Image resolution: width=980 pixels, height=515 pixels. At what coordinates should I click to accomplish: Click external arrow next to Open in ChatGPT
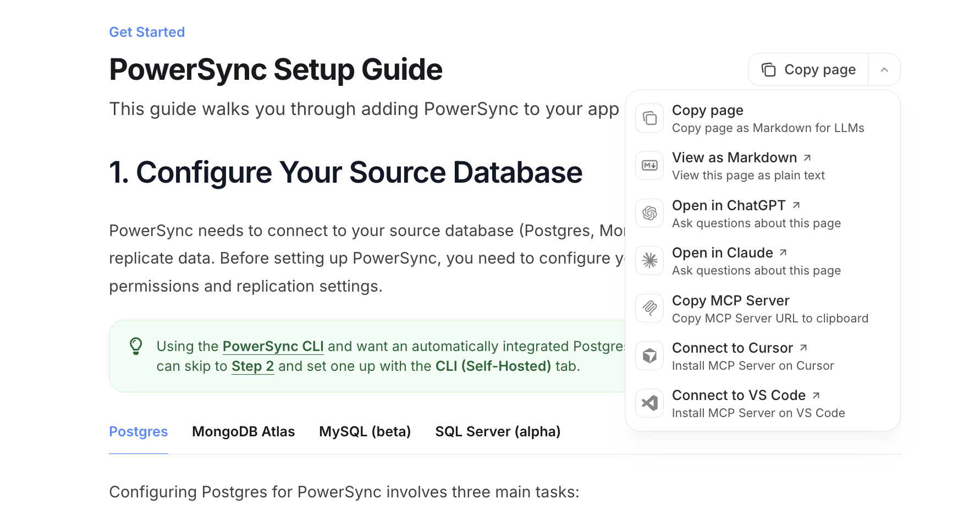[x=796, y=205]
